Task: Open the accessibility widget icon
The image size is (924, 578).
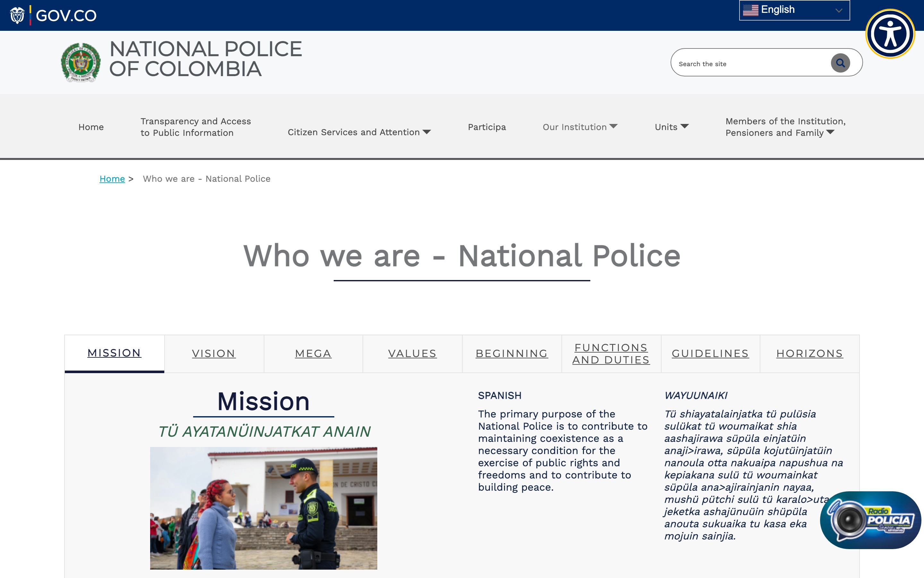Action: point(890,34)
